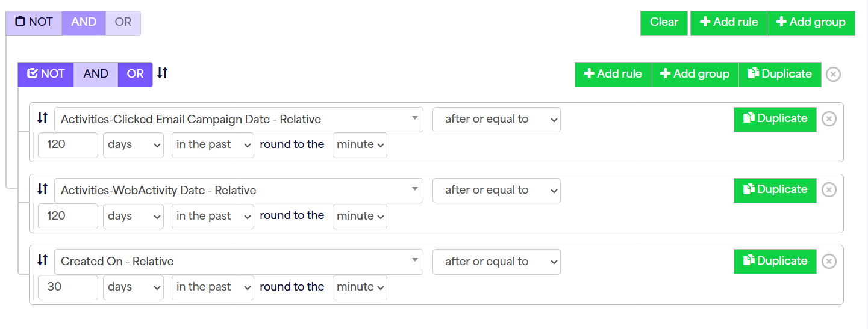Open 'in the past' dropdown of first rule
The height and width of the screenshot is (329, 868).
tap(213, 145)
